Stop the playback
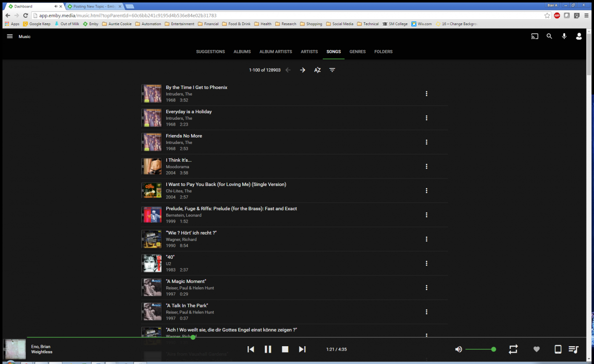Viewport: 594px width, 364px height. (285, 349)
